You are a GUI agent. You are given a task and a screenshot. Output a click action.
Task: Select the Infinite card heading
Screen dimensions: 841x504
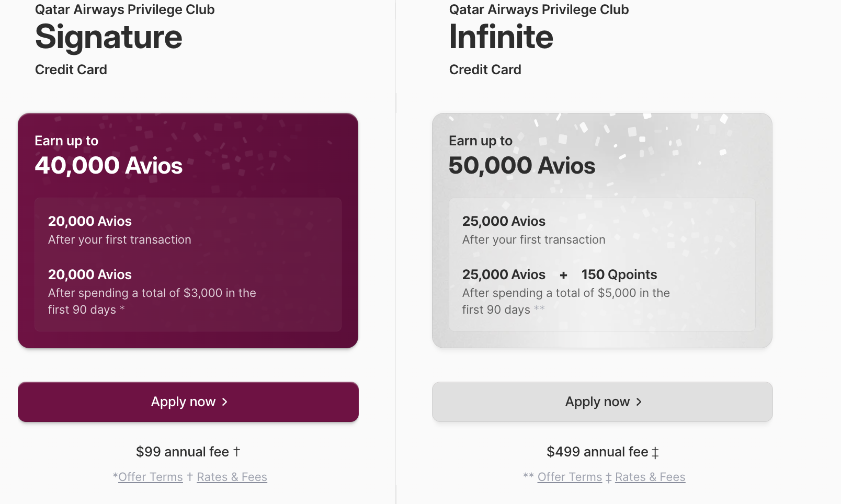501,37
